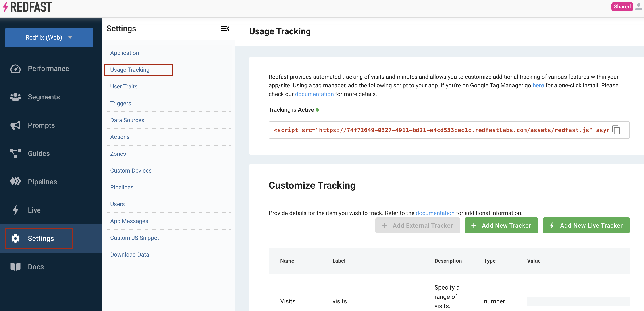Screen dimensions: 644x311
Task: Click the Type column header
Action: tap(490, 261)
